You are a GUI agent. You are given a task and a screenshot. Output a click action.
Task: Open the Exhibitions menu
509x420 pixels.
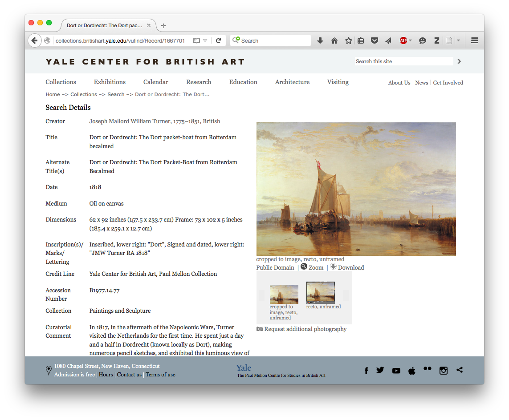point(110,82)
